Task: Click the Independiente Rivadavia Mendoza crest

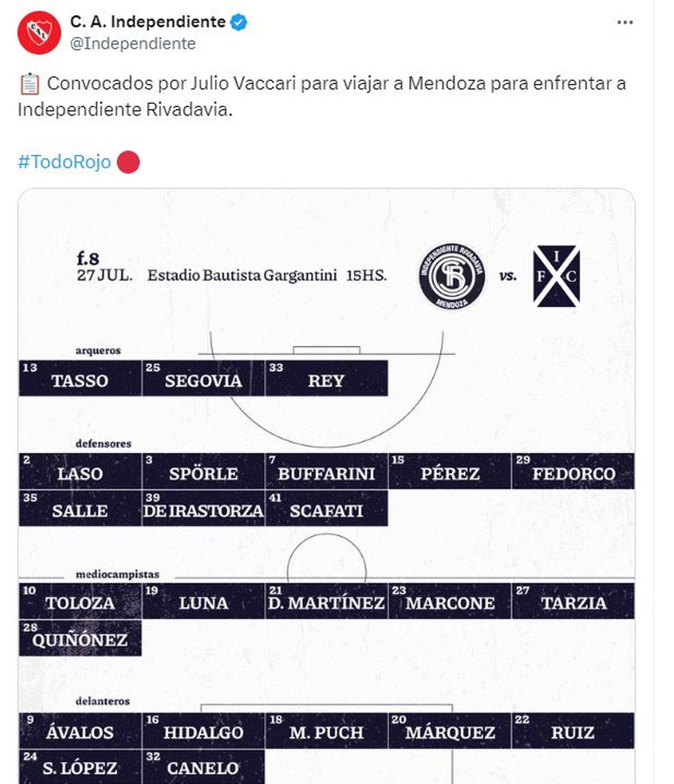Action: [x=452, y=276]
